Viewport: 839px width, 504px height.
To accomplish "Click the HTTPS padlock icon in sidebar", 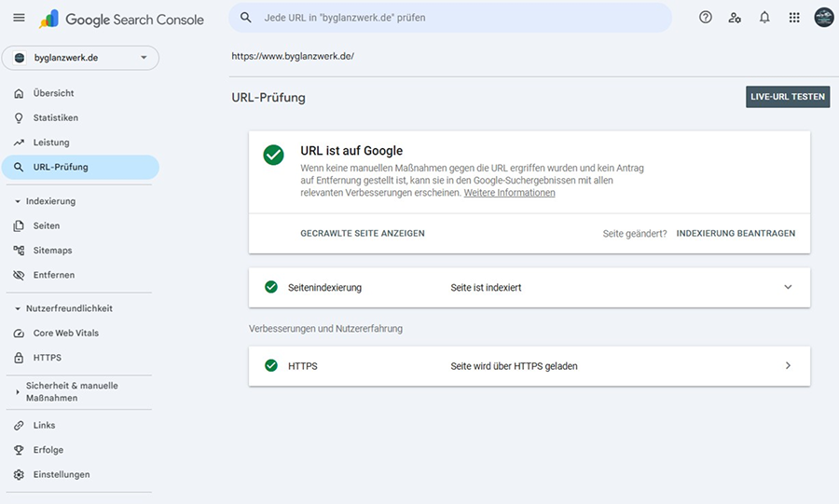I will coord(19,358).
